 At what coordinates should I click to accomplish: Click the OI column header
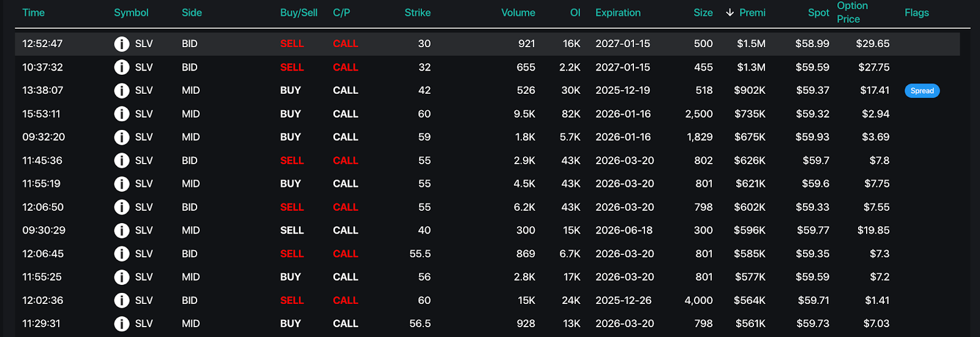pyautogui.click(x=575, y=13)
